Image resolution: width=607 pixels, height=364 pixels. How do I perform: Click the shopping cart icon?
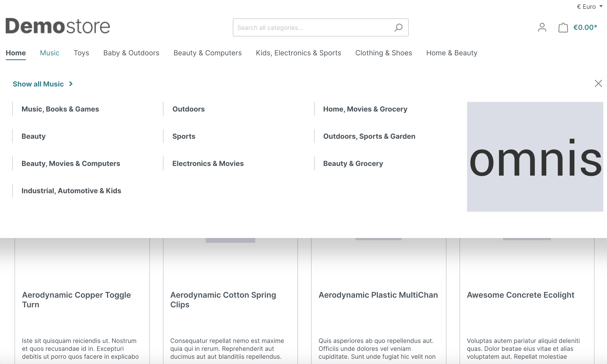(563, 27)
